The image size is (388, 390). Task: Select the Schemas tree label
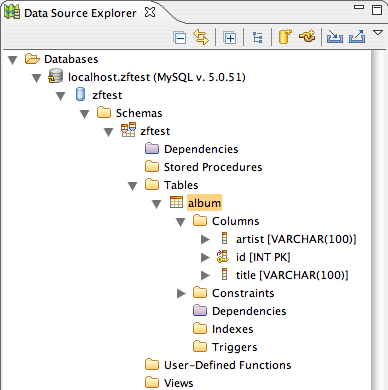139,113
